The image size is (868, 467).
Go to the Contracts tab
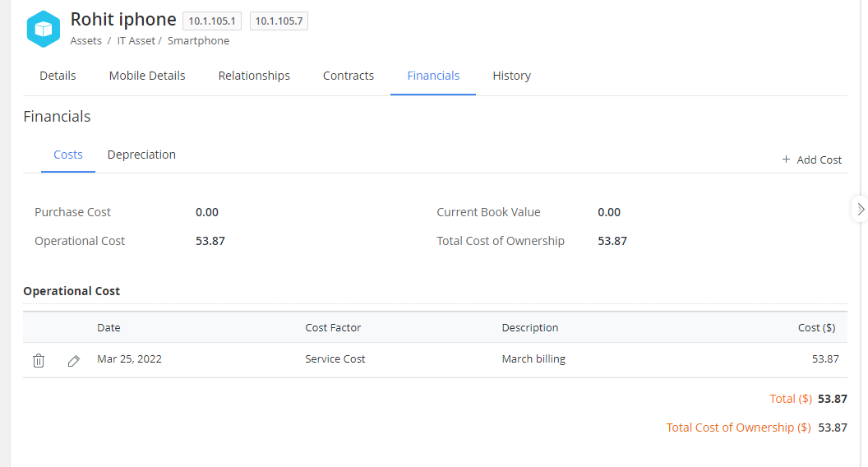[x=349, y=76]
